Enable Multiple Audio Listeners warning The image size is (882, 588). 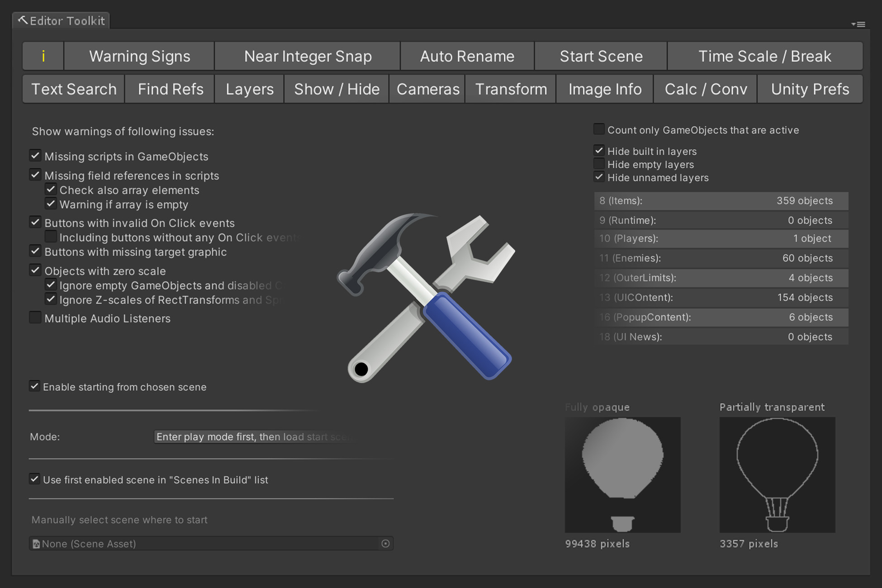(x=35, y=318)
